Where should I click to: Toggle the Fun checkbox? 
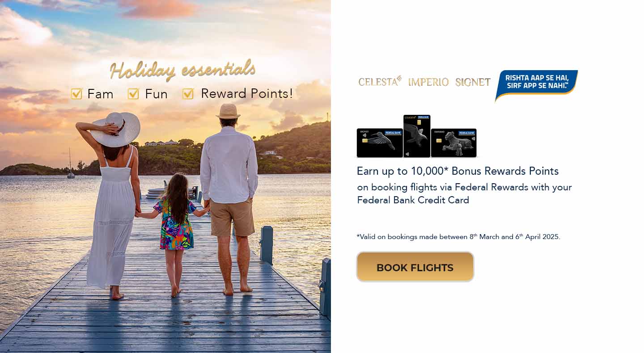coord(133,94)
